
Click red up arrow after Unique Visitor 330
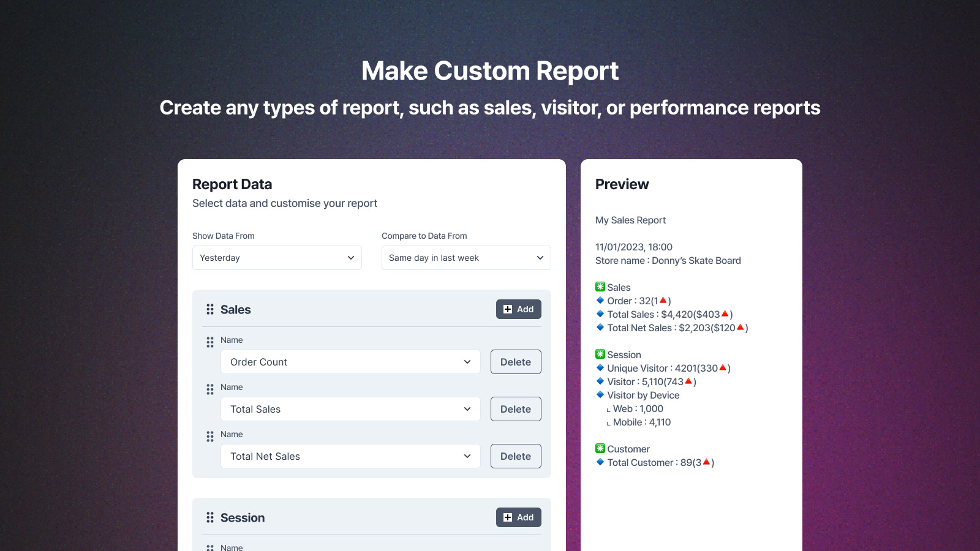(723, 367)
